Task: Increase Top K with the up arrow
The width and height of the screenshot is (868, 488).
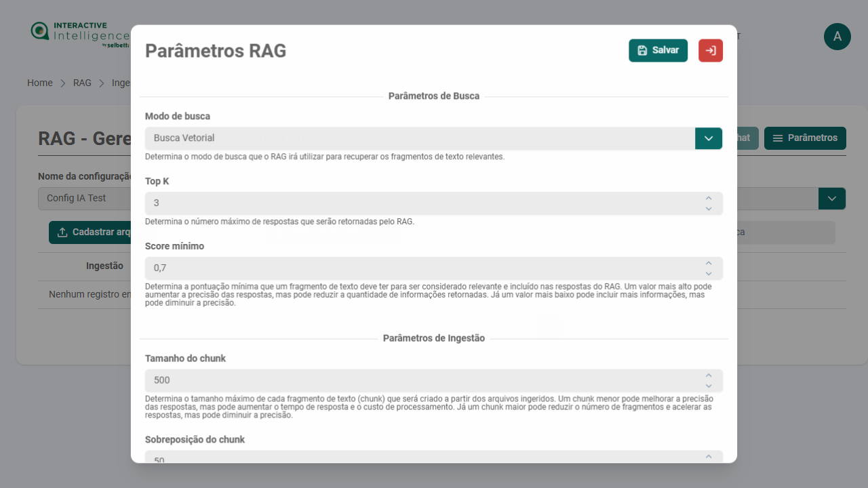Action: pyautogui.click(x=709, y=198)
